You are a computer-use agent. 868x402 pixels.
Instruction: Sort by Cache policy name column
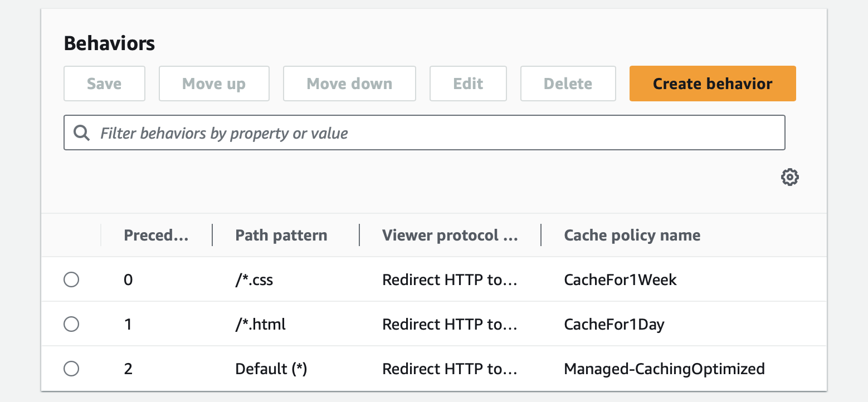point(632,236)
